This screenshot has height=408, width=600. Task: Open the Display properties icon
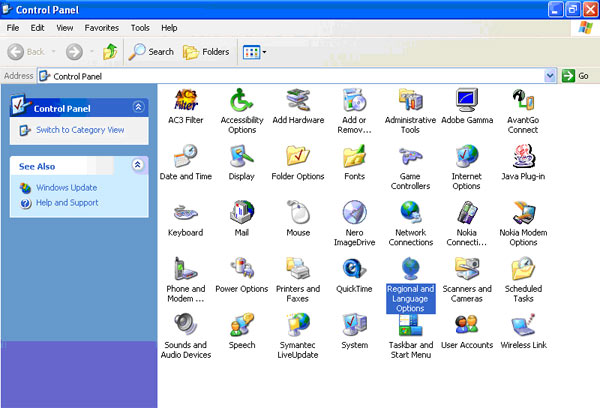(241, 157)
